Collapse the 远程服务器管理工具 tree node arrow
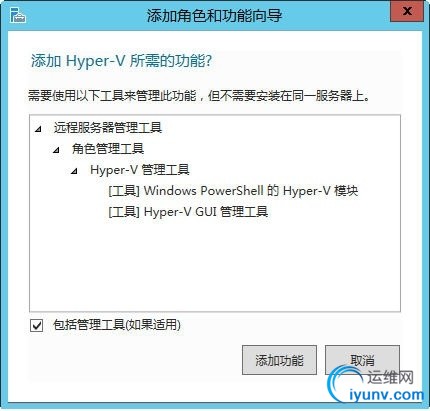 click(x=38, y=129)
